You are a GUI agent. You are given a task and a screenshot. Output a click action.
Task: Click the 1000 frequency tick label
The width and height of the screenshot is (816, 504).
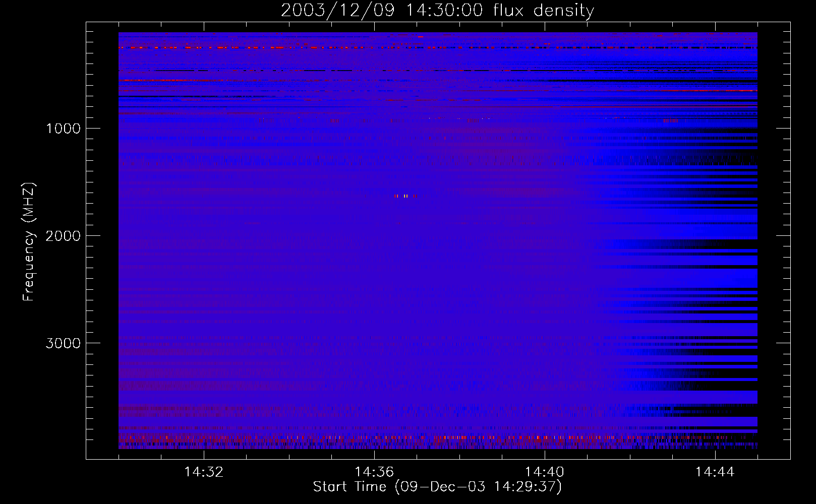click(x=63, y=129)
